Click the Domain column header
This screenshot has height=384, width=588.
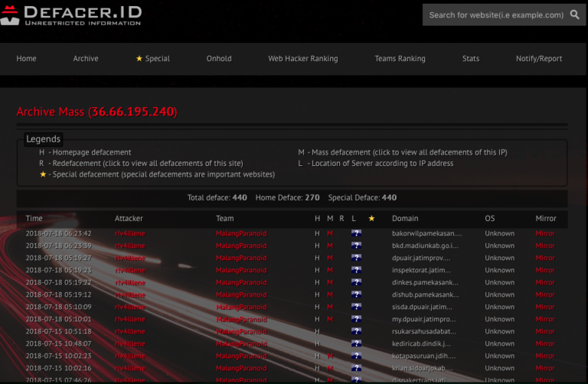pyautogui.click(x=405, y=218)
